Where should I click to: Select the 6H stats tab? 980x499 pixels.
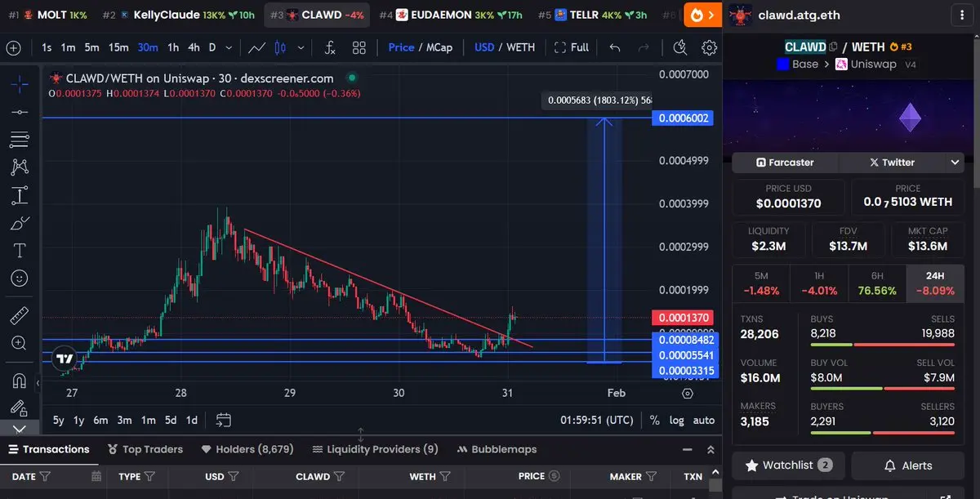point(878,283)
